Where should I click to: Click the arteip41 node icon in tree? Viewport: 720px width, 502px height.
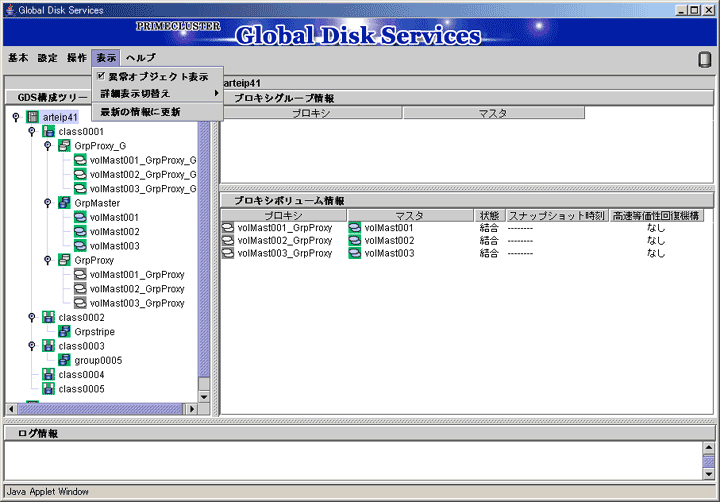32,117
